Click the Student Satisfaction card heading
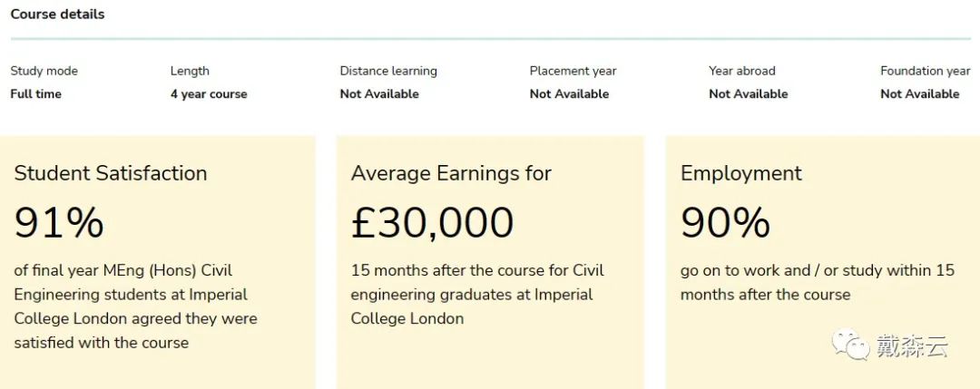The image size is (980, 389). point(111,173)
